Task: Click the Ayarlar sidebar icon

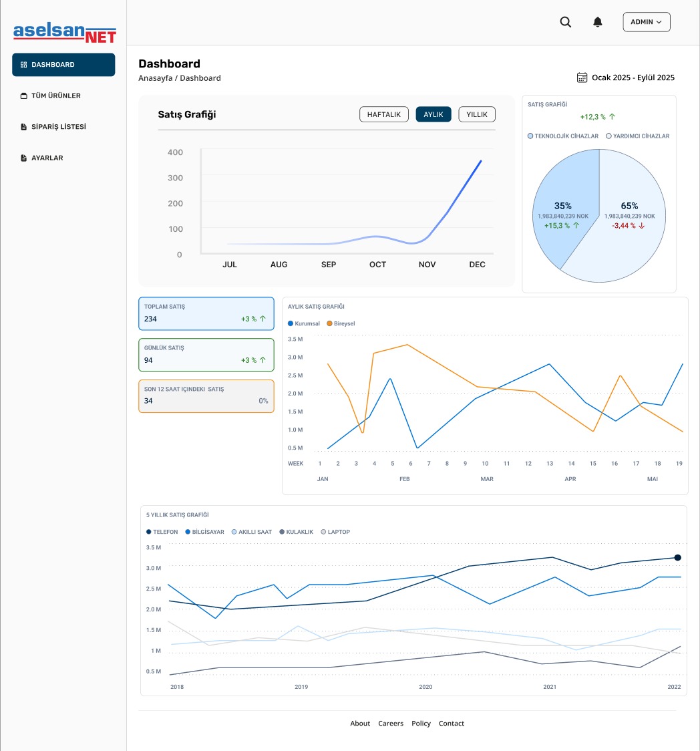Action: [x=24, y=158]
